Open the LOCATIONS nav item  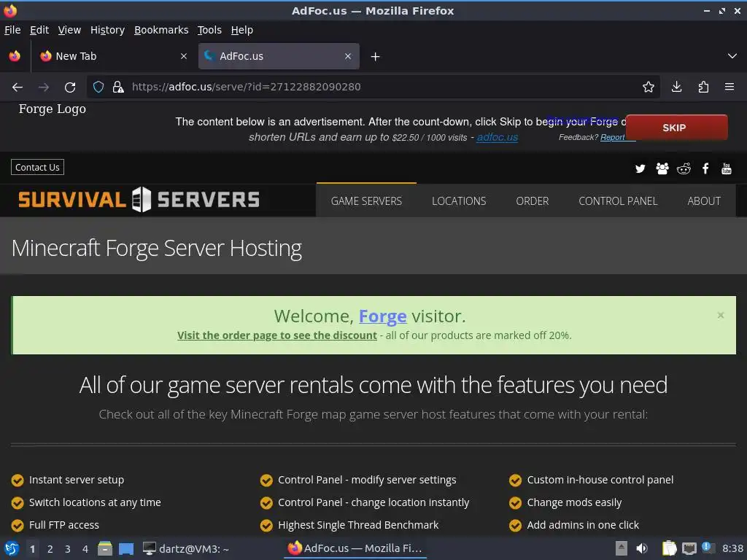459,201
